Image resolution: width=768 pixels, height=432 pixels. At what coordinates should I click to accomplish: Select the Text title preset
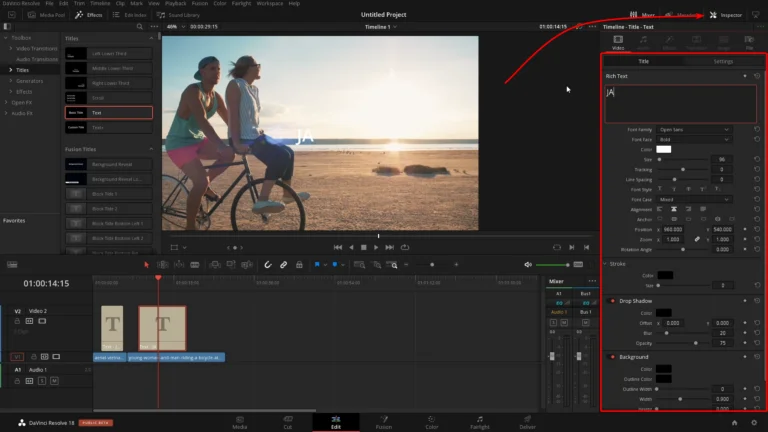tap(109, 113)
